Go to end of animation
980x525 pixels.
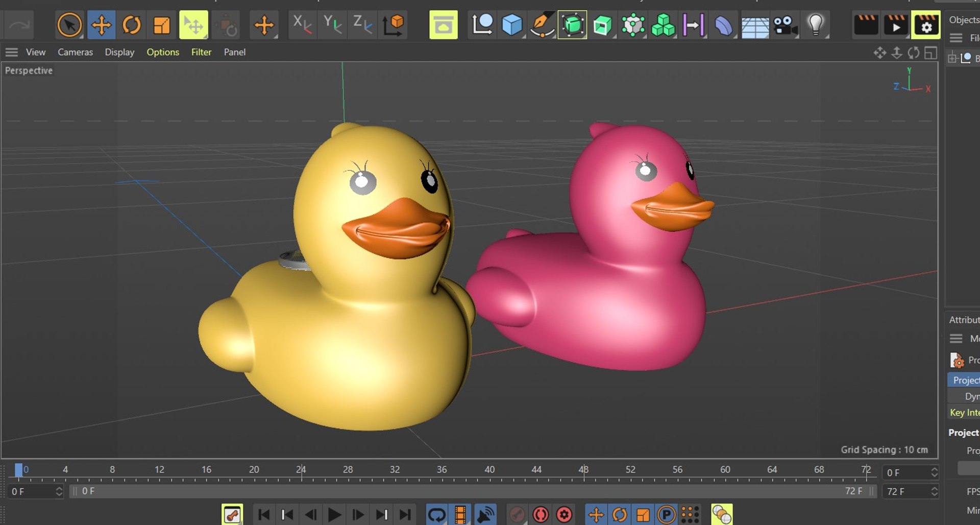[x=405, y=515]
